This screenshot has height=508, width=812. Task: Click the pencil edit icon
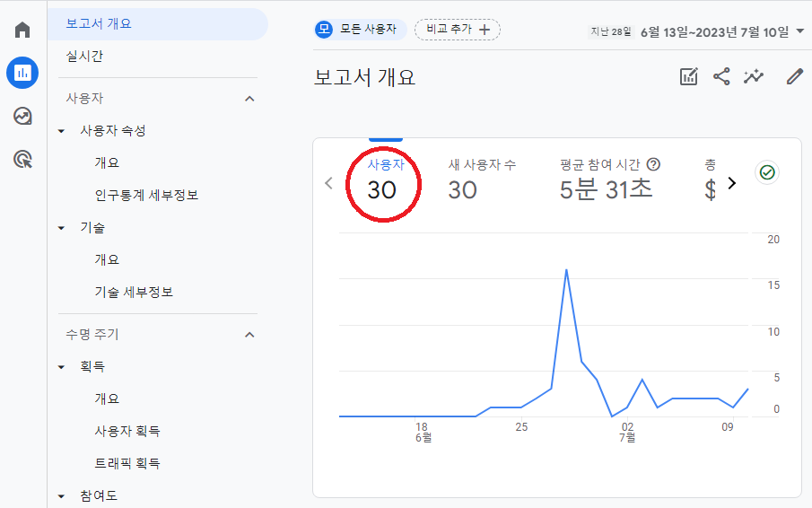794,76
